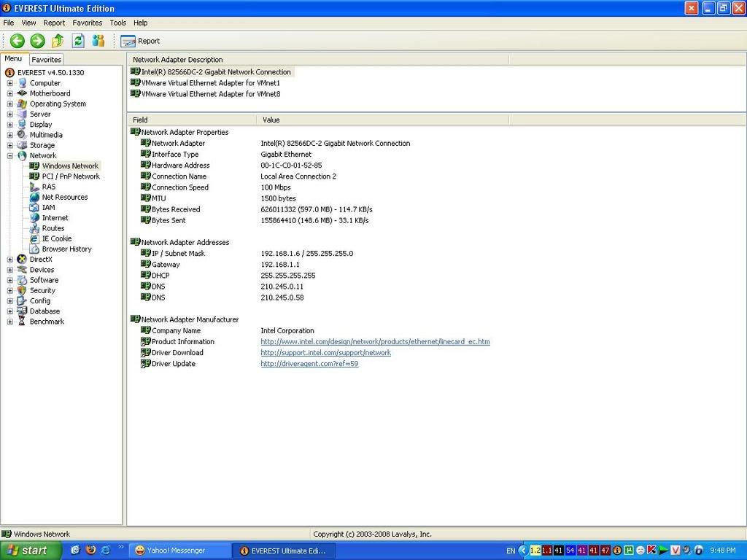
Task: Open the Report wizard button
Action: 140,41
